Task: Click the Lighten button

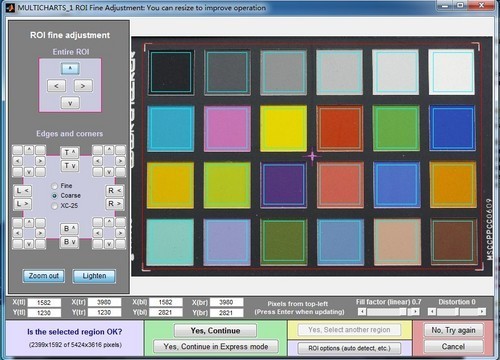Action: click(94, 276)
